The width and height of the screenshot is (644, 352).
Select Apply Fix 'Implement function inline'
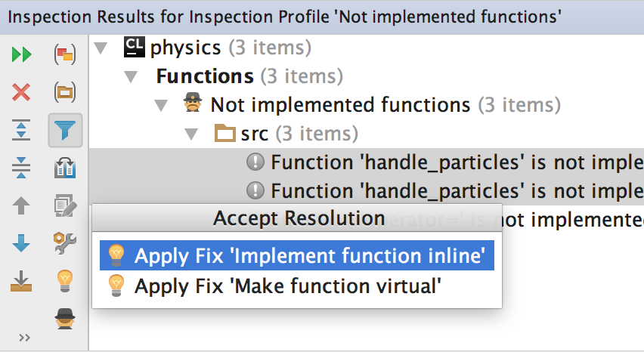coord(308,255)
